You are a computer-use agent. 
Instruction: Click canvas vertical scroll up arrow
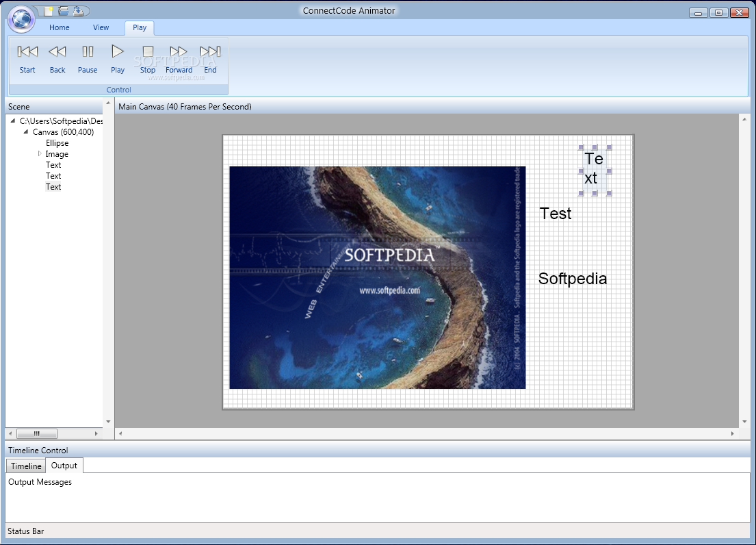coord(744,118)
